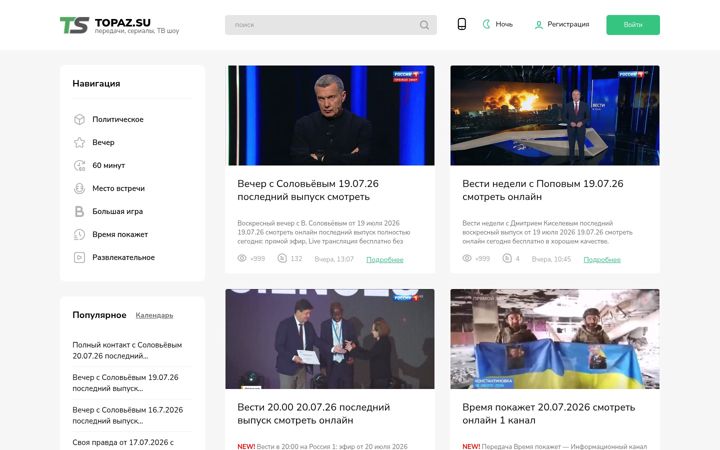Open the Политическое category
Screen dimensions: 720x450
click(118, 119)
